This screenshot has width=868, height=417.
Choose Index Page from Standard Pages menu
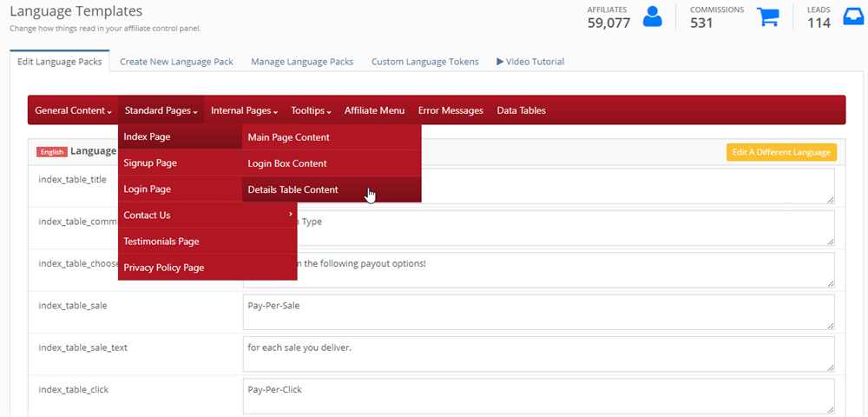[180, 136]
